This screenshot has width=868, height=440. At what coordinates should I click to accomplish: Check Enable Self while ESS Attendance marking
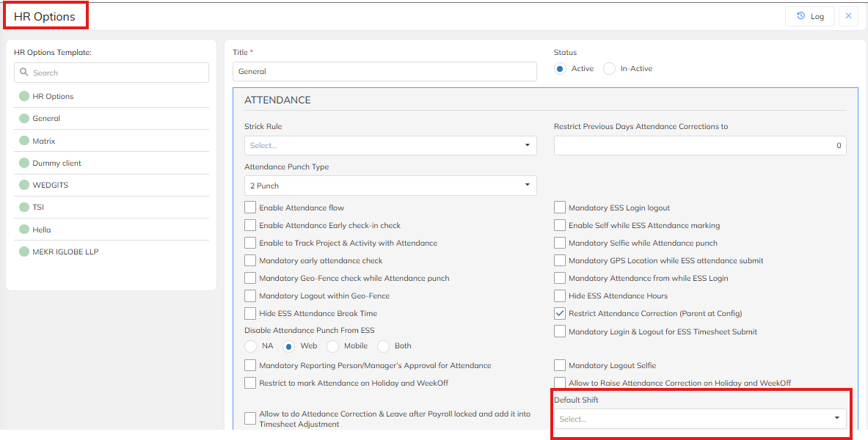pos(560,225)
